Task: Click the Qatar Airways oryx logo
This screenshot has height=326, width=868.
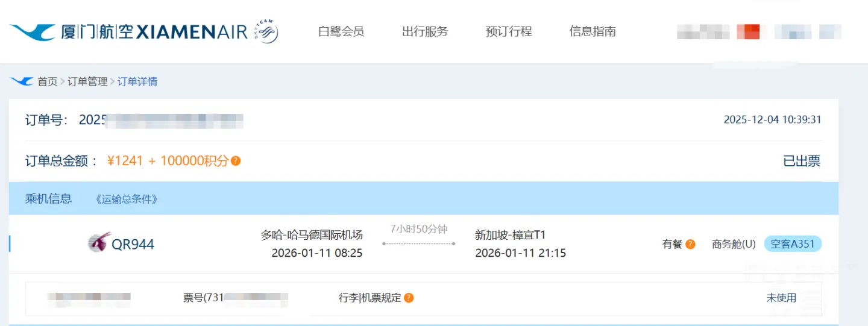Action: point(99,243)
